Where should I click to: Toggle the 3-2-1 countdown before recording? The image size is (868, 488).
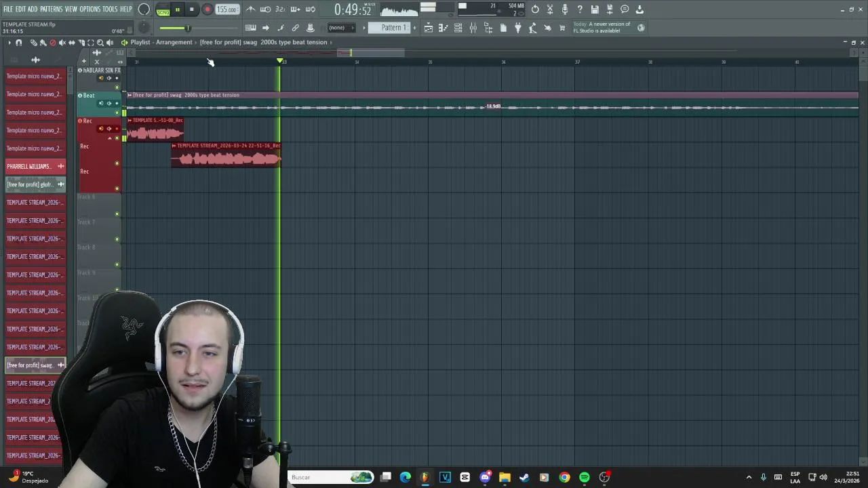click(281, 9)
